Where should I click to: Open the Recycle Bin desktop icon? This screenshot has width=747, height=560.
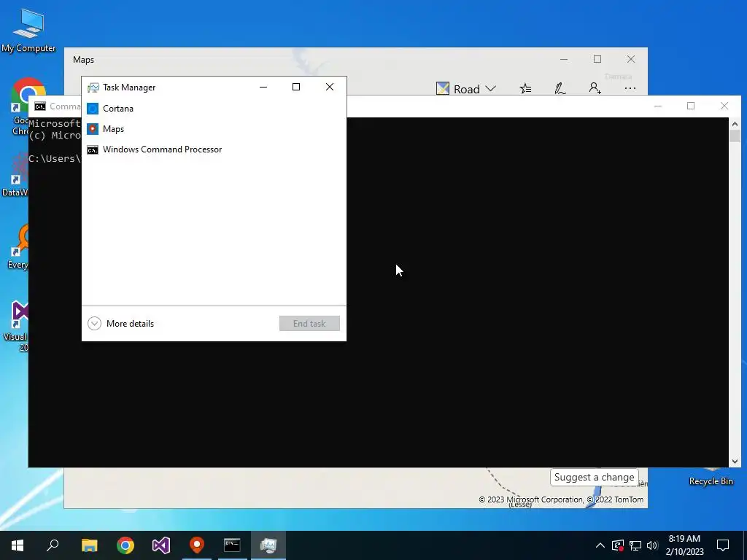point(711,477)
